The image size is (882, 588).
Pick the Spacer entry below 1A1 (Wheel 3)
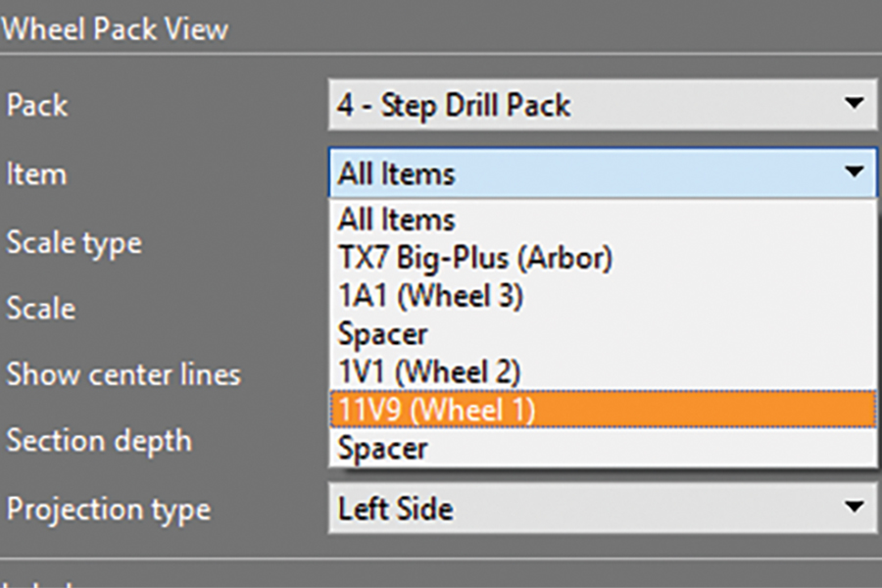pyautogui.click(x=383, y=334)
